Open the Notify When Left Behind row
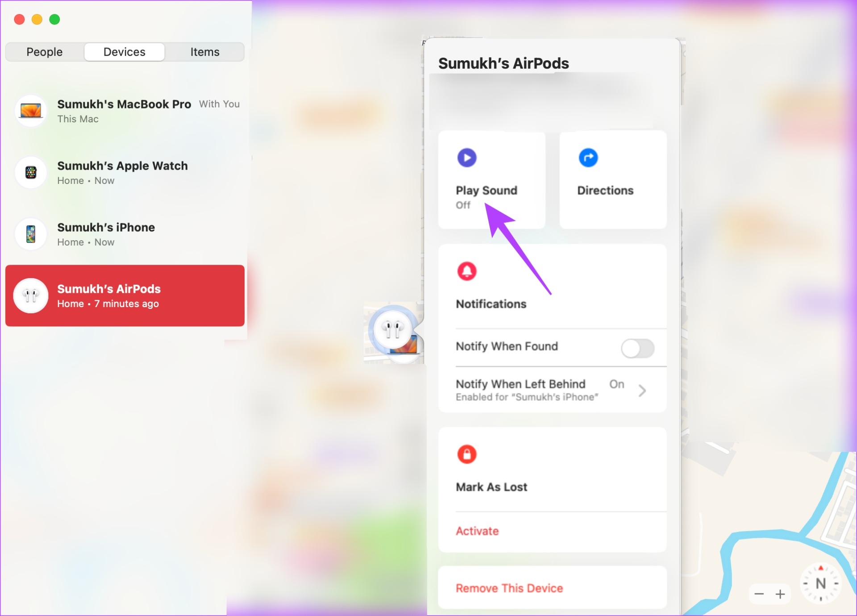Image resolution: width=857 pixels, height=616 pixels. coord(553,390)
